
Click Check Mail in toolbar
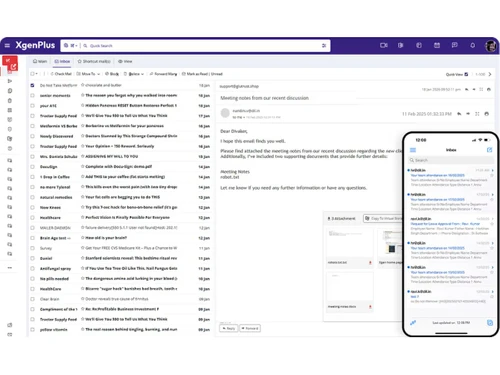61,74
